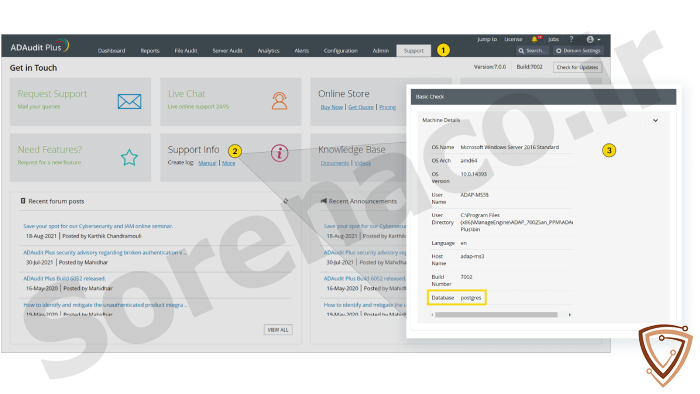Screen dimensions: 700x394
Task: Switch to the File Audit tab
Action: click(186, 51)
